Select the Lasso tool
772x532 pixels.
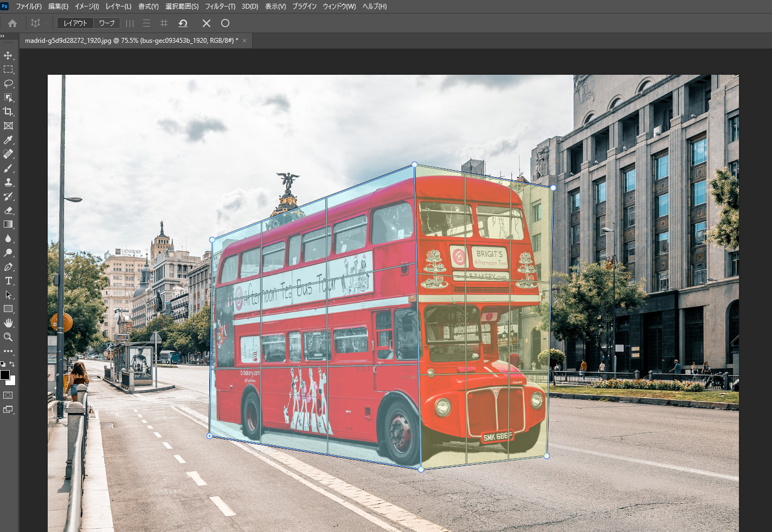tap(8, 83)
